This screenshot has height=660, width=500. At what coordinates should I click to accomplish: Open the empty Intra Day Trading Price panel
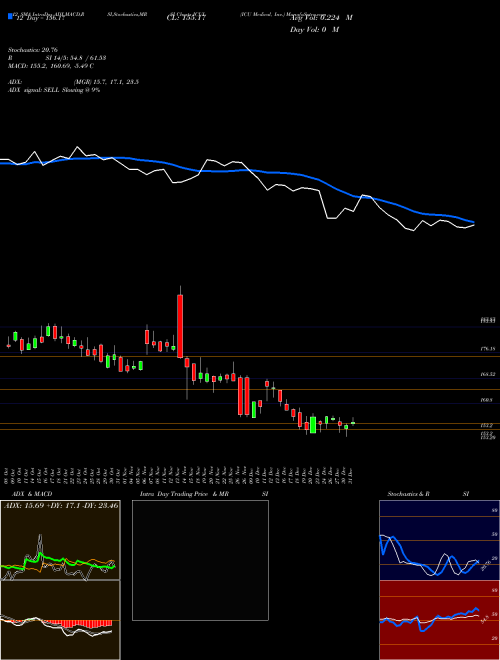point(200,560)
